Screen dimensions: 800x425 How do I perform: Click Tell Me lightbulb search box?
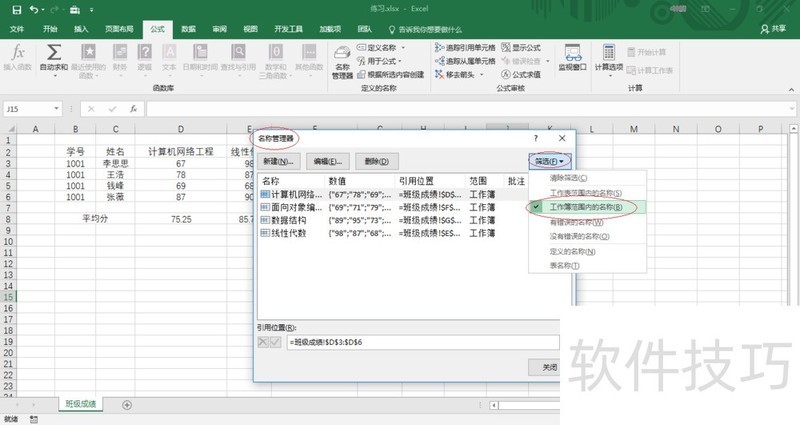[425, 30]
